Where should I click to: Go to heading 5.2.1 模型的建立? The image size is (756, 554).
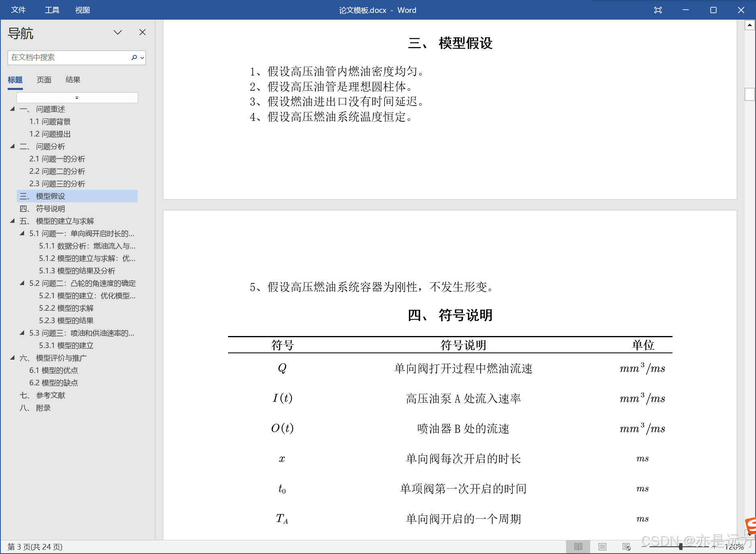coord(87,296)
